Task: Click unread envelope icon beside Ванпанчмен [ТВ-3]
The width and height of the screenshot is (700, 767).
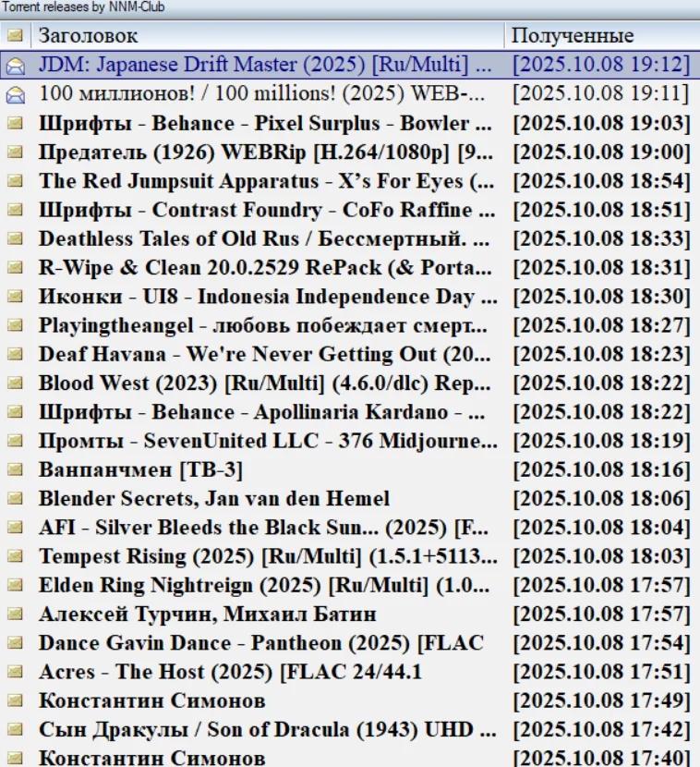Action: pyautogui.click(x=15, y=469)
